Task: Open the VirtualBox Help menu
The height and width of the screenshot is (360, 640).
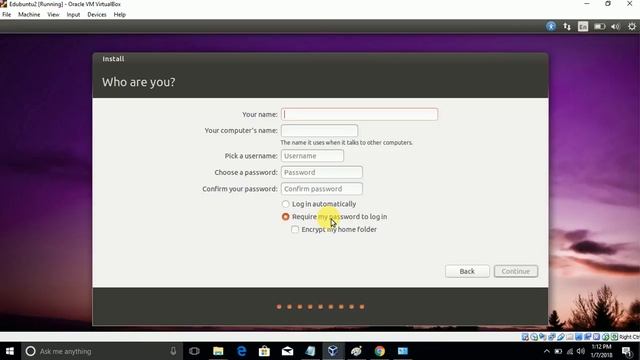Action: (120, 15)
